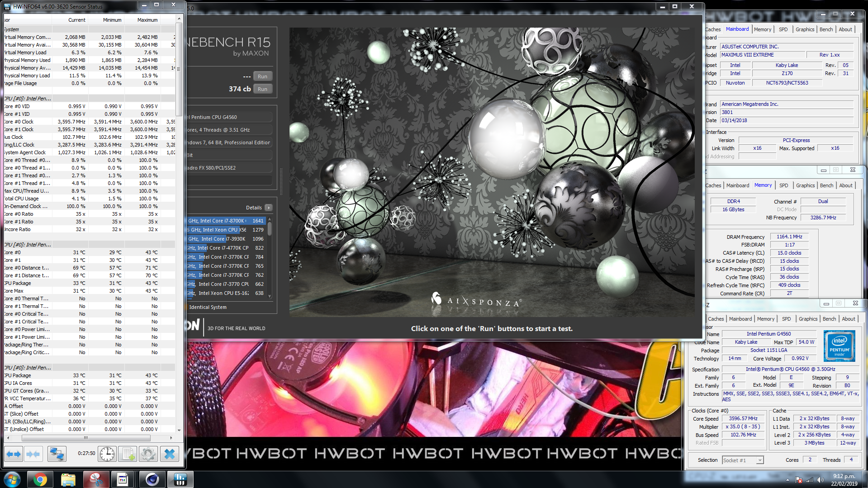Click Cinebench ranking list scrollbar down arrow
Viewport: 868px width, 488px height.
(x=270, y=296)
